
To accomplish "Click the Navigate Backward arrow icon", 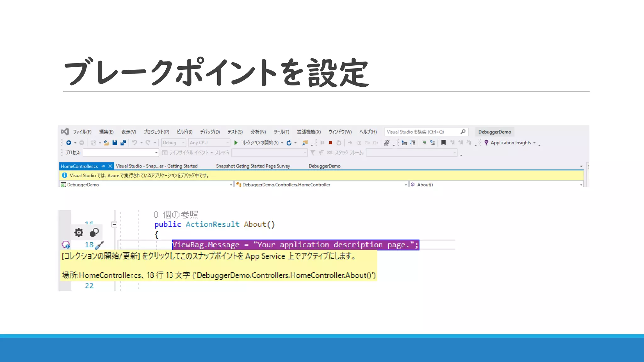I will point(69,143).
